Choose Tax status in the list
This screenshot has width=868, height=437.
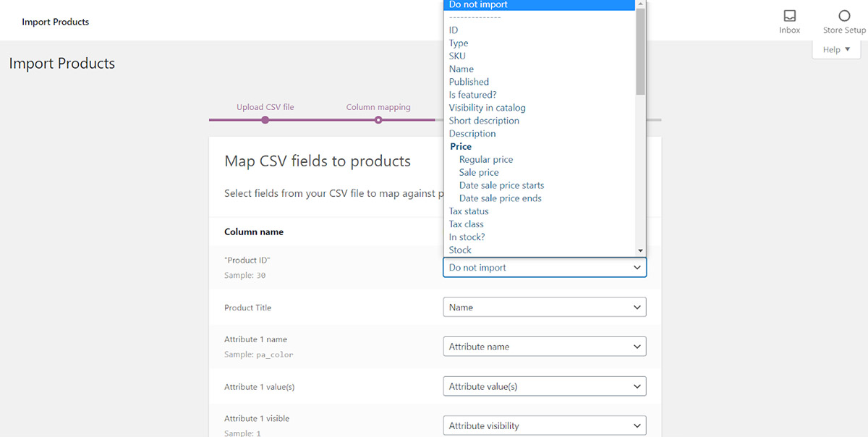click(x=469, y=211)
